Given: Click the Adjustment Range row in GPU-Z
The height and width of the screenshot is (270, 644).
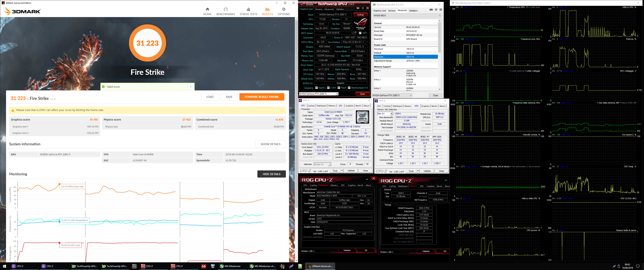Looking at the screenshot, I should coord(405,61).
